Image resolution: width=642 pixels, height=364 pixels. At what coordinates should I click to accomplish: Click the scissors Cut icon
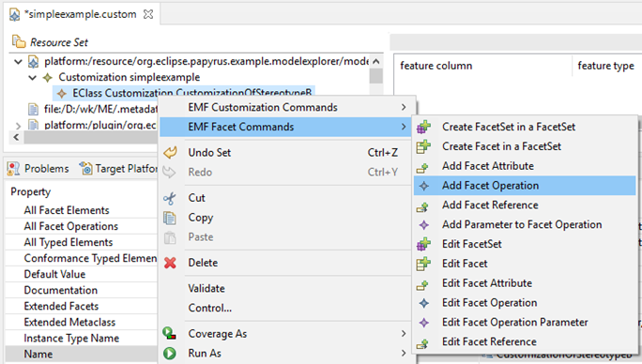click(x=170, y=199)
